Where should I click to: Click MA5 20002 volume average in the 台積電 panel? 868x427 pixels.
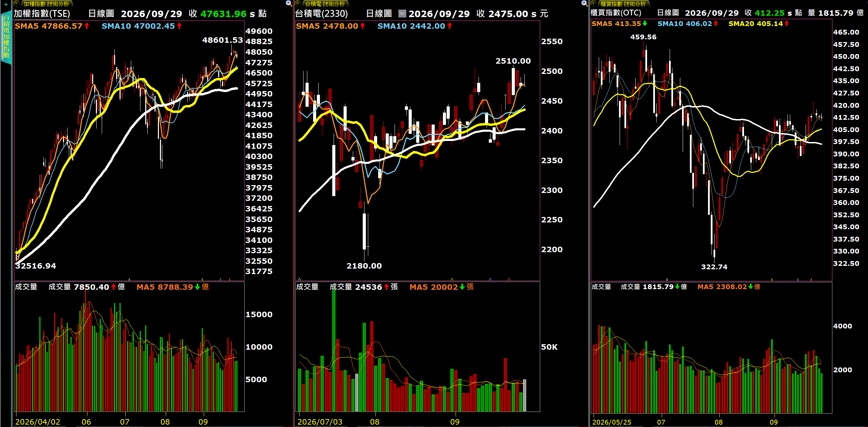442,287
